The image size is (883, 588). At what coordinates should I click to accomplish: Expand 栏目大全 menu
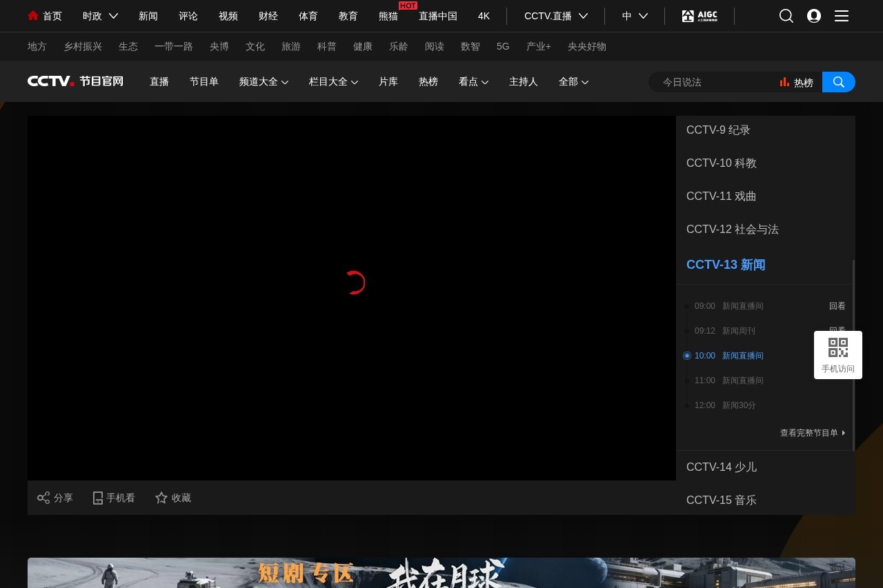point(333,81)
